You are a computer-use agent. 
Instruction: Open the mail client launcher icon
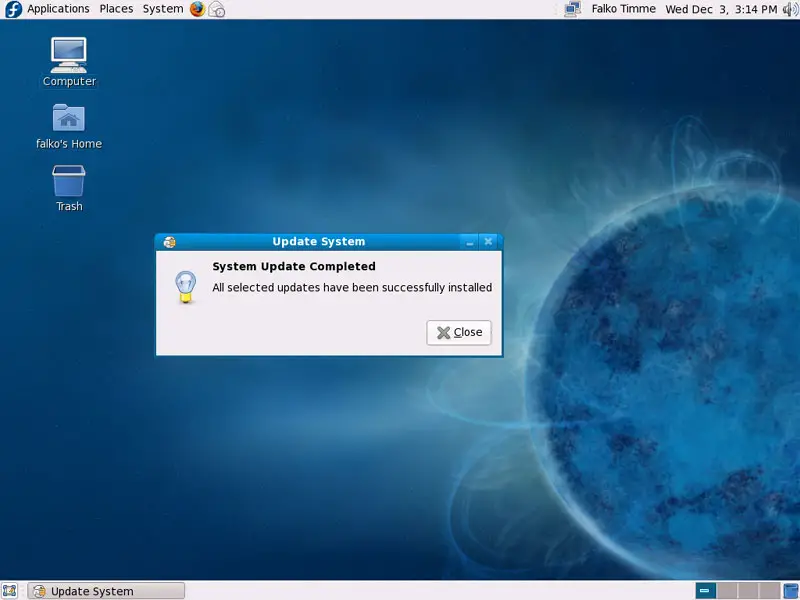tap(217, 9)
